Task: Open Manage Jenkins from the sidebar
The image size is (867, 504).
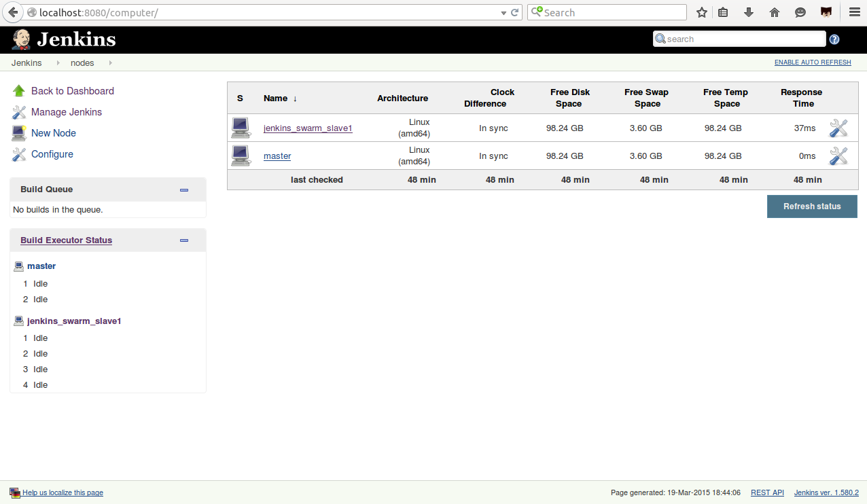Action: click(x=66, y=112)
